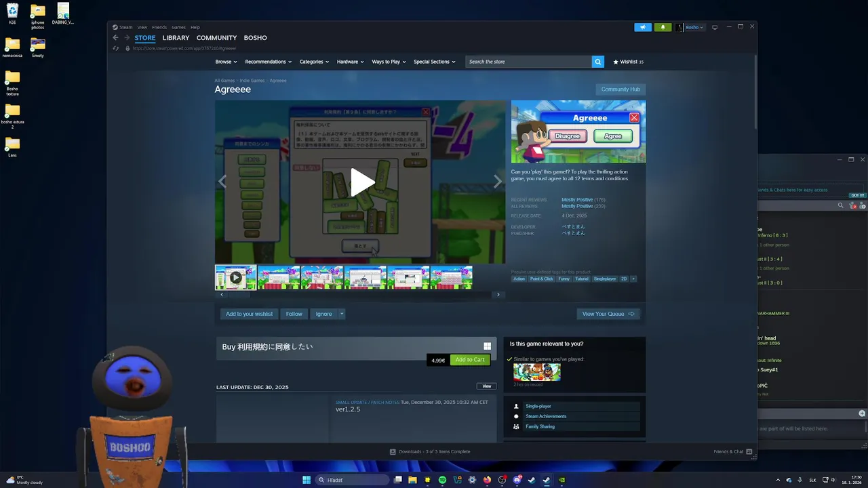Open Discord from the taskbar
The image size is (868, 488).
click(517, 480)
